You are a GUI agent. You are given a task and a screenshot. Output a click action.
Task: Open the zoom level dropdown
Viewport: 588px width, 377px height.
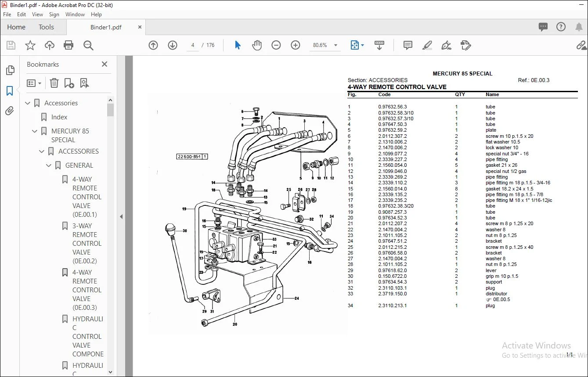(x=336, y=45)
